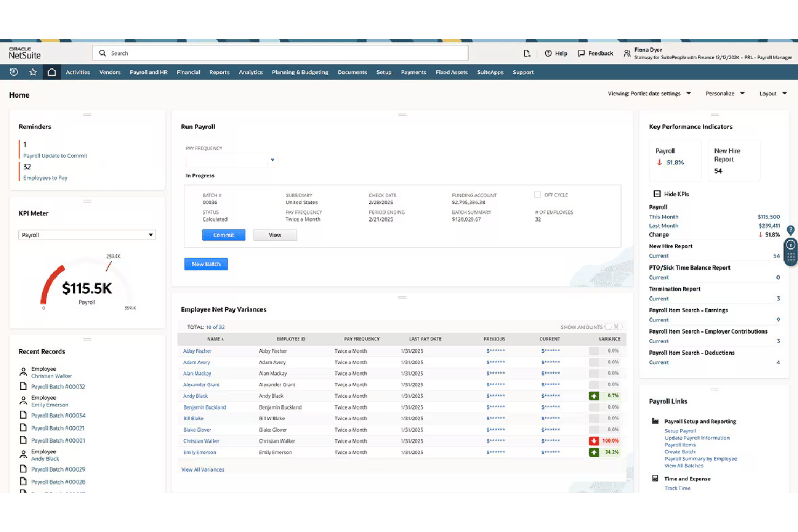798x532 pixels.
Task: Open the Shortcuts star icon
Action: (x=33, y=72)
